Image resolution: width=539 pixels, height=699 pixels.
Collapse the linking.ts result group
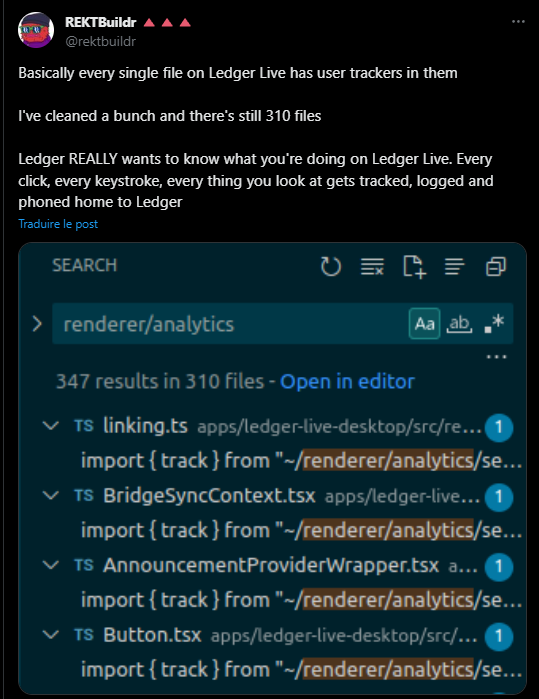pos(51,426)
